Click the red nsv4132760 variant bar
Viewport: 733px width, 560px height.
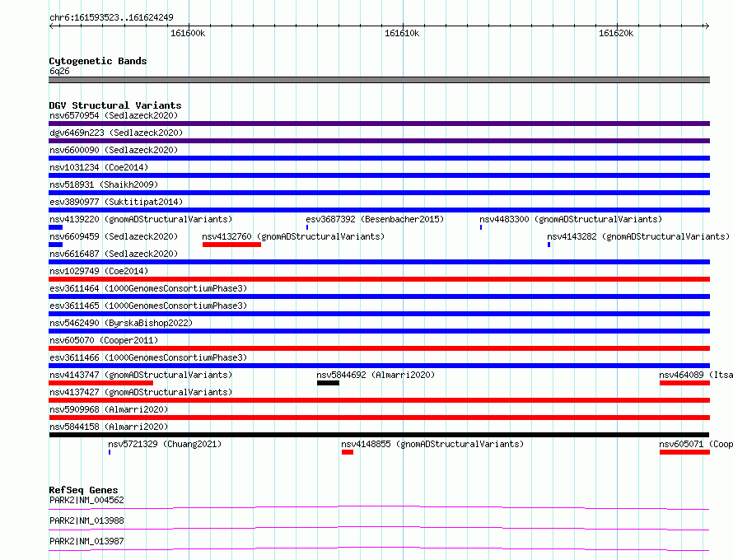point(231,245)
